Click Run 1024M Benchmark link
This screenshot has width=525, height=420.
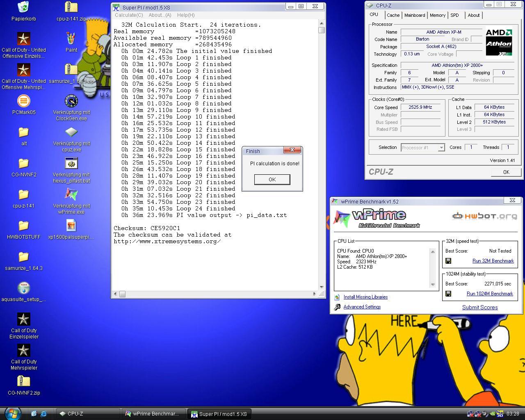(490, 294)
